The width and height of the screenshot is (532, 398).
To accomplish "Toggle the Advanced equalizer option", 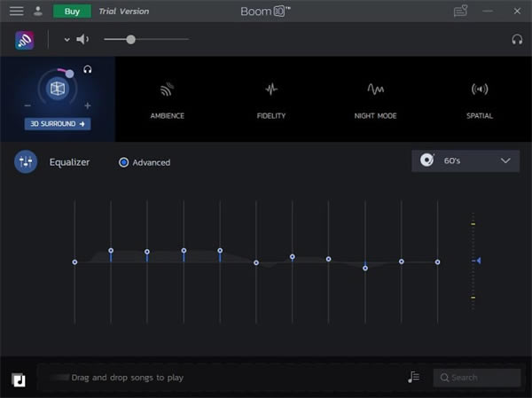I will coord(124,162).
